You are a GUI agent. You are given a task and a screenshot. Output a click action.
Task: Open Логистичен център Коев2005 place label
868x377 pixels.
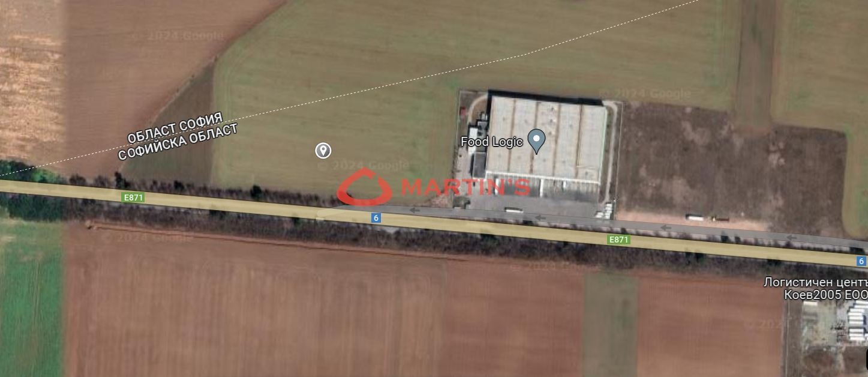point(816,289)
